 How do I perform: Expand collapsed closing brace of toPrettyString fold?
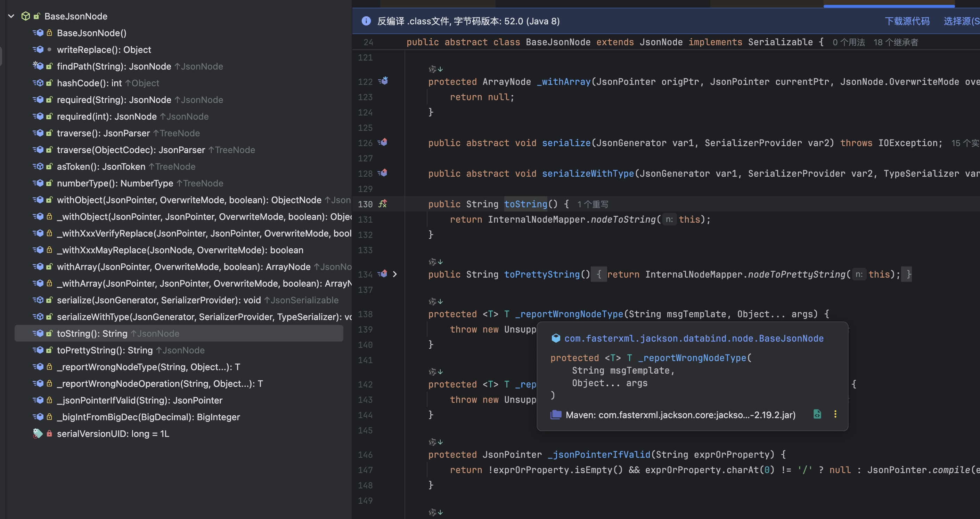point(908,274)
